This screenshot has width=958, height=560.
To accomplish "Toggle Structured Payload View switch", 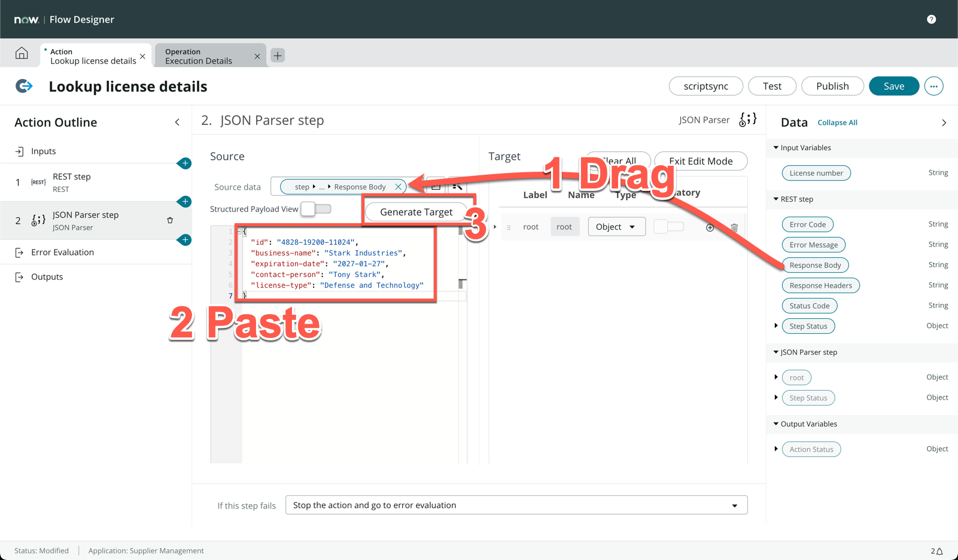I will click(x=316, y=209).
